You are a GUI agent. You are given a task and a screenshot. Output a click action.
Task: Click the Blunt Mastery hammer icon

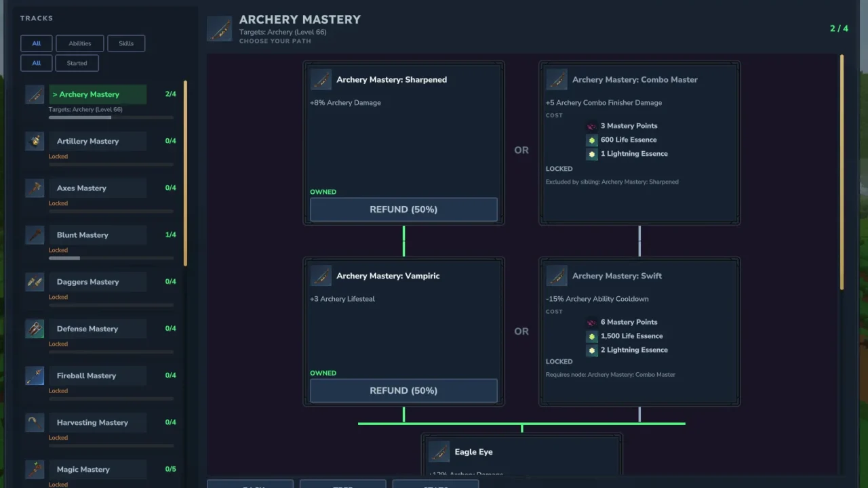point(35,235)
